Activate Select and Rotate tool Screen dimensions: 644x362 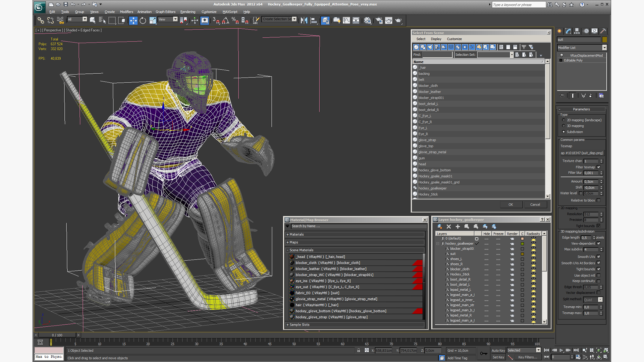143,20
